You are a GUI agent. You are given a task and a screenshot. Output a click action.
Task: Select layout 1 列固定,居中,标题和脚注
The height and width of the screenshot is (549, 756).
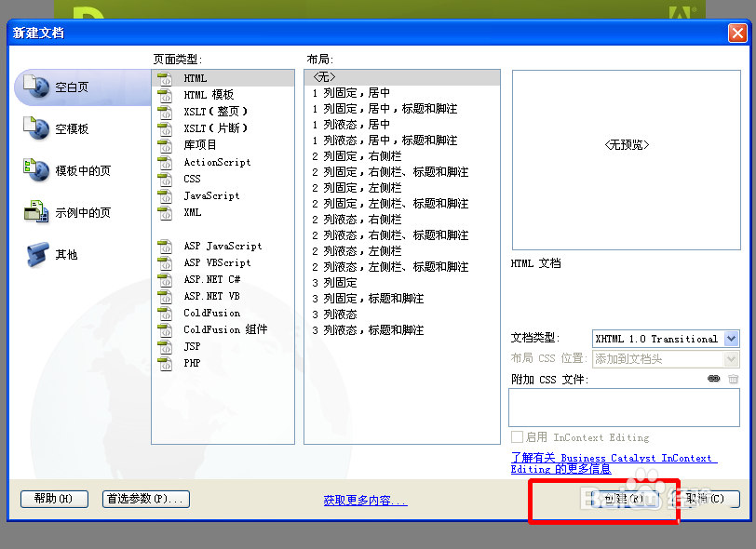tap(402, 109)
